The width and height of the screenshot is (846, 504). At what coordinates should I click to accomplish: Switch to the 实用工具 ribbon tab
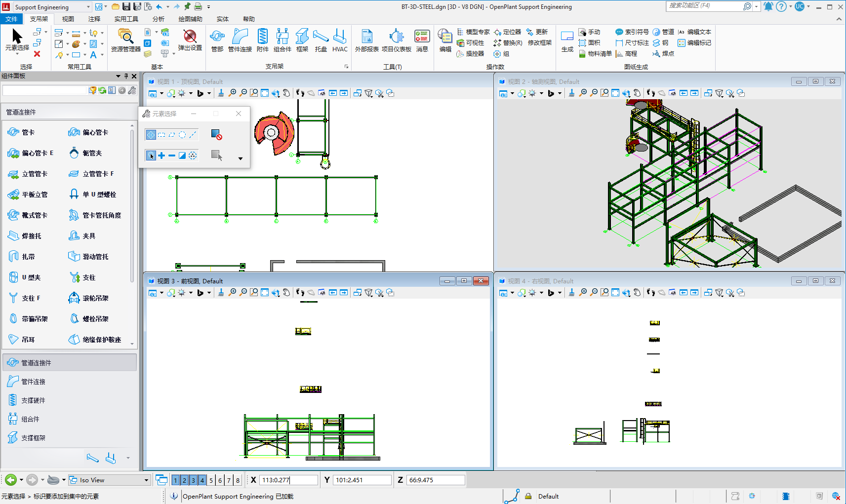(126, 19)
